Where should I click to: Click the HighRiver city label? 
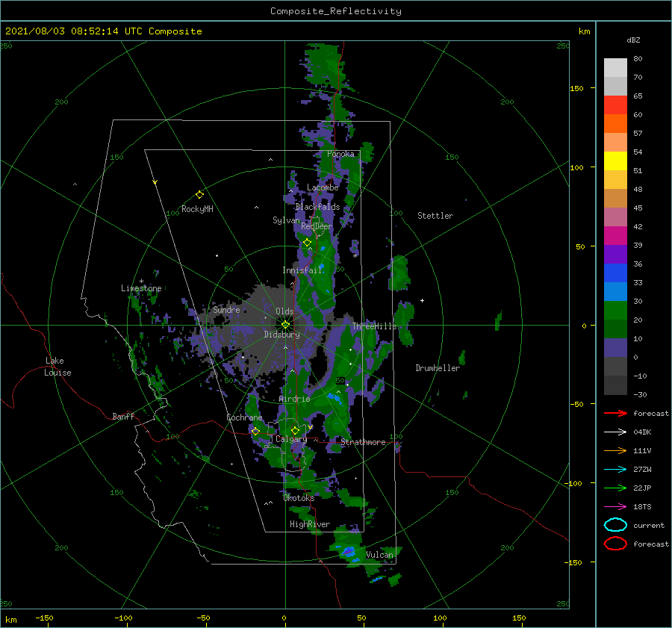[310, 524]
